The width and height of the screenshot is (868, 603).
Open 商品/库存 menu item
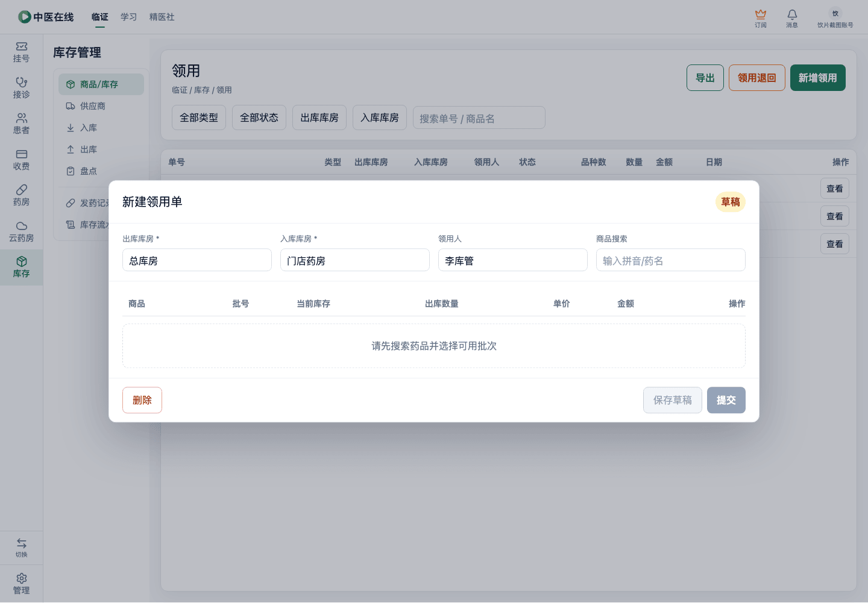pos(101,84)
